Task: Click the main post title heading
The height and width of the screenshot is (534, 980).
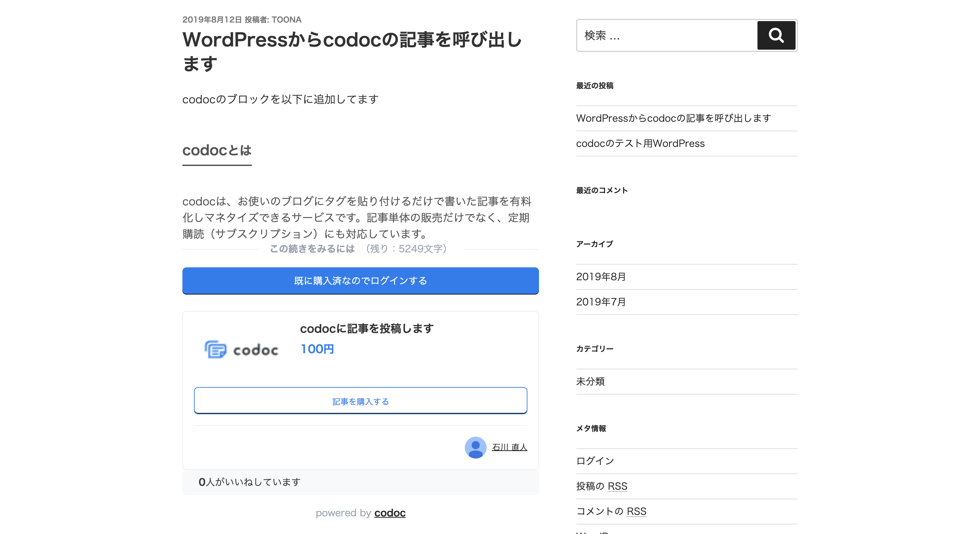Action: (352, 51)
